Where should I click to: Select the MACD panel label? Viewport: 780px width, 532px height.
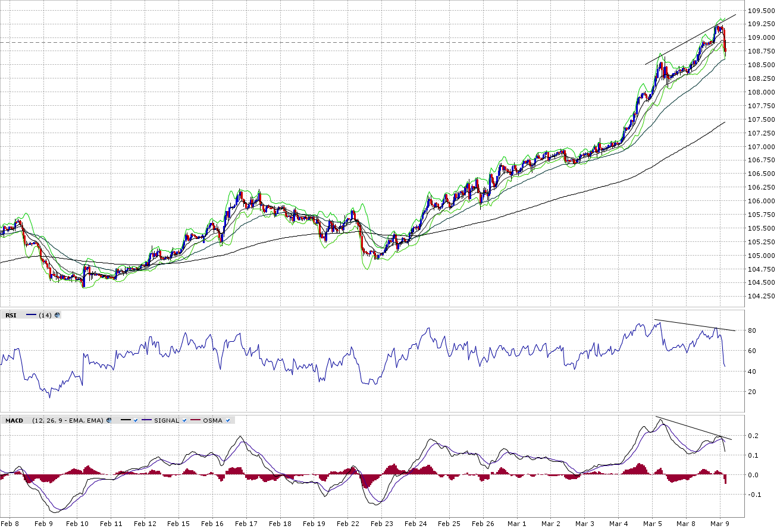tap(14, 420)
